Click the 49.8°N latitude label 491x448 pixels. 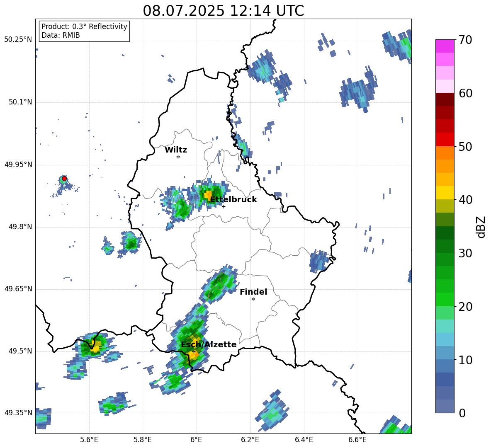[x=20, y=227]
